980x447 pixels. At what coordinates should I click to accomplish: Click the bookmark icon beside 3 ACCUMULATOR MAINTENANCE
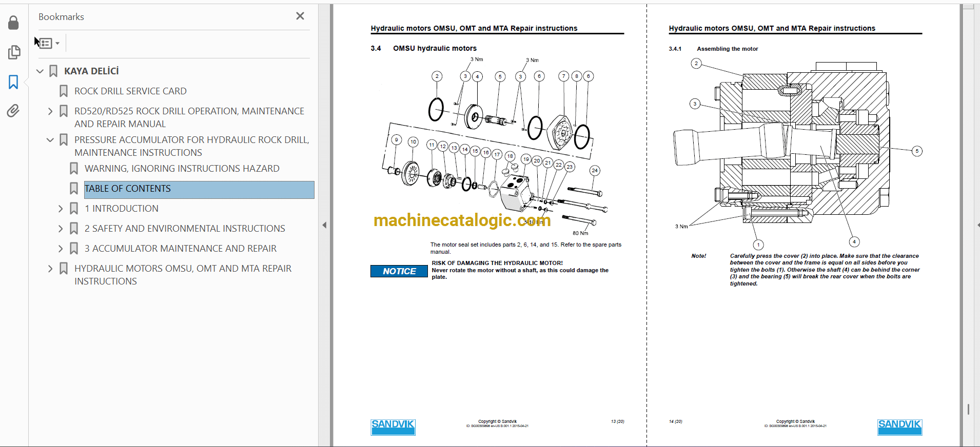(74, 249)
